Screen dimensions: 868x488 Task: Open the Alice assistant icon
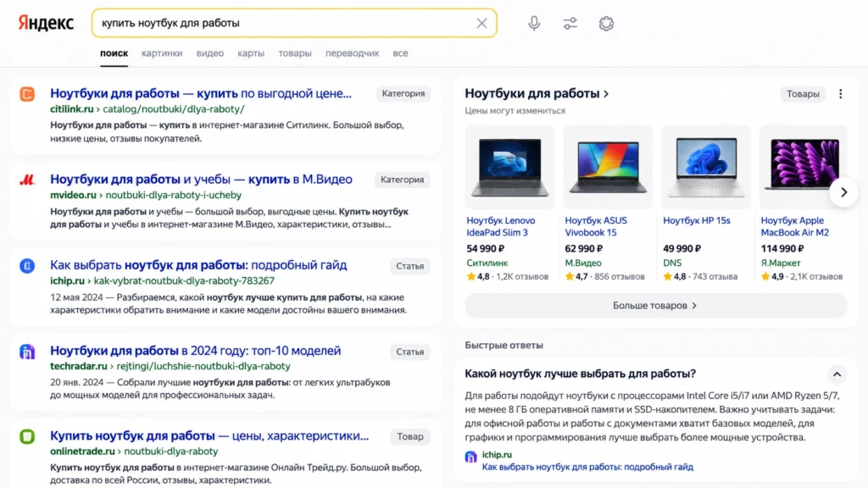click(606, 23)
